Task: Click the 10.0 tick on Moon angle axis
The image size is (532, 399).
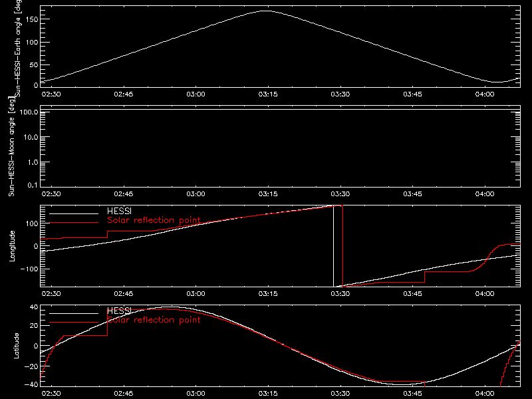Action: (x=31, y=137)
